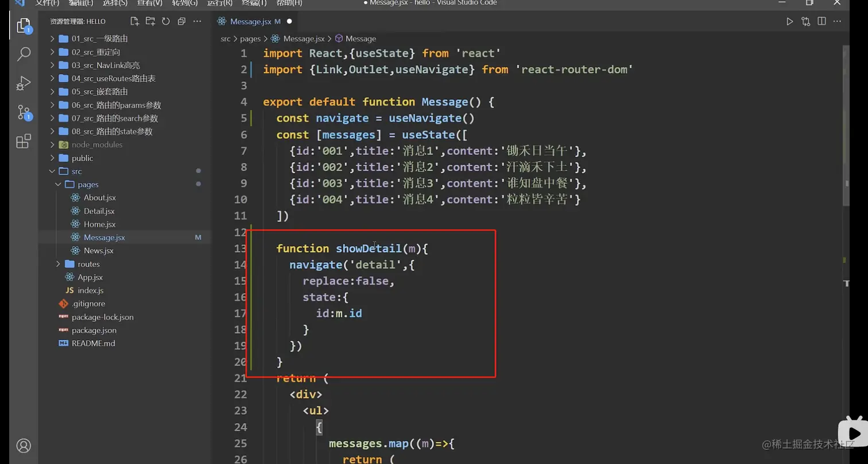Expand the 03_src_NavLink高亮 folder chevron
The image size is (868, 464).
pyautogui.click(x=52, y=65)
